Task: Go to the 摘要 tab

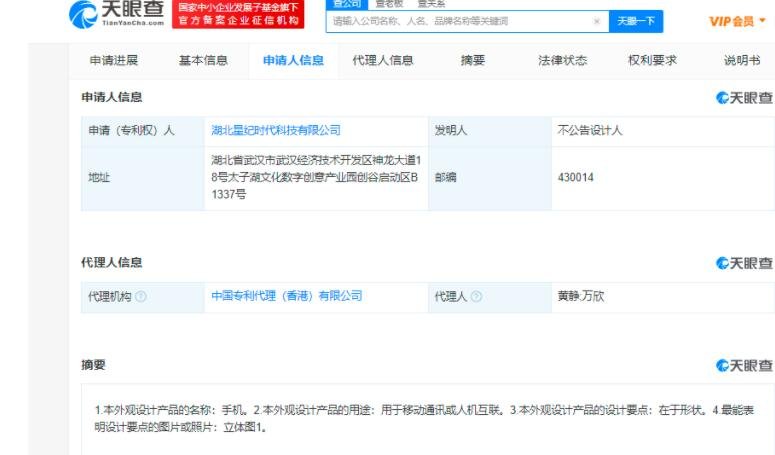Action: [x=473, y=60]
